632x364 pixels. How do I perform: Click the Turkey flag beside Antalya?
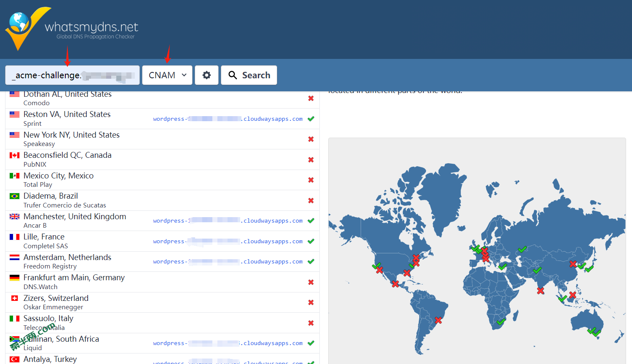(14, 359)
